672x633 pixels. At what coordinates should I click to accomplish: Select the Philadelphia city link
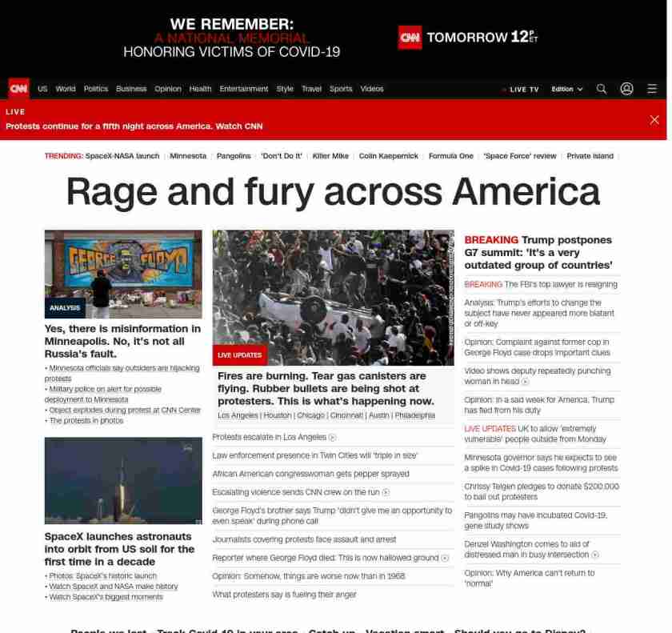[x=414, y=415]
